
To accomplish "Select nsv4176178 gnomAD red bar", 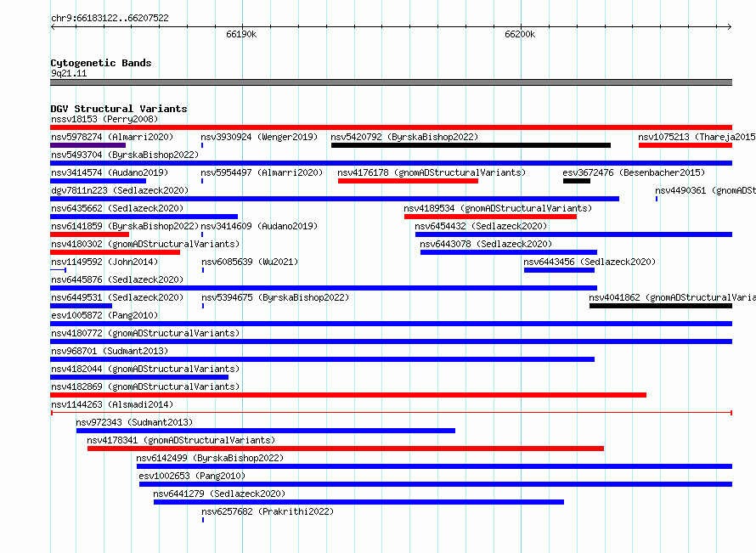I will click(408, 181).
